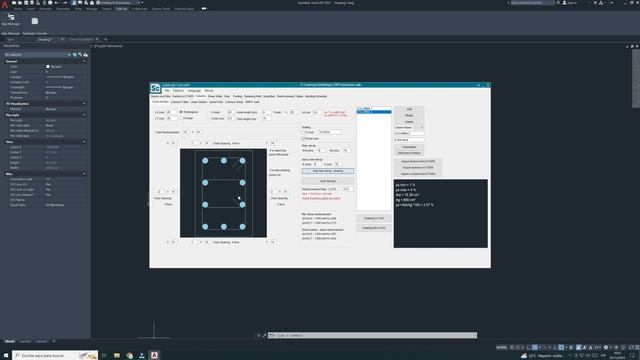Open File Explorer from the taskbar
The image size is (640, 360).
117,356
